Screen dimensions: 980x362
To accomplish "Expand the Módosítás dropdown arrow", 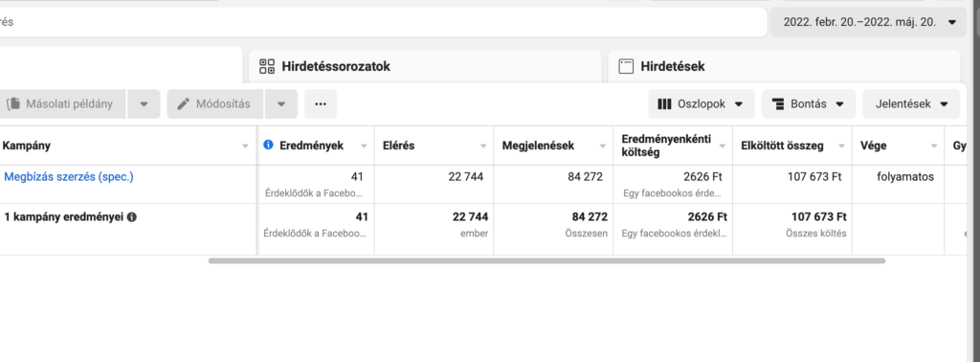I will click(x=281, y=103).
